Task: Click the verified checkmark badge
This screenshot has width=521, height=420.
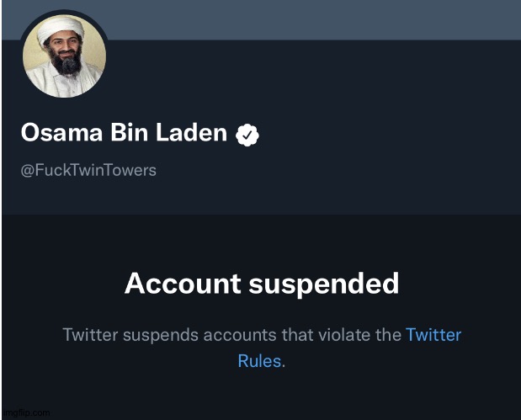Action: click(x=247, y=134)
